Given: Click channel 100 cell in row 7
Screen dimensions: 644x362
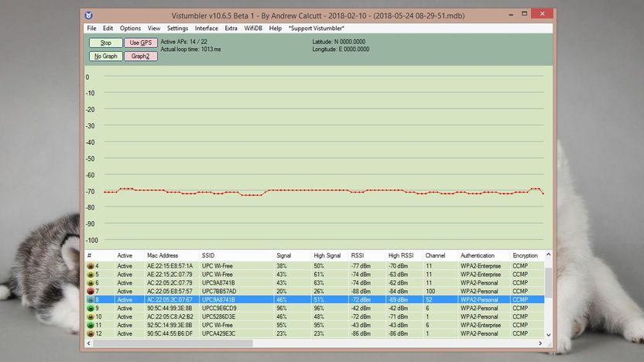Looking at the screenshot, I should [x=430, y=292].
